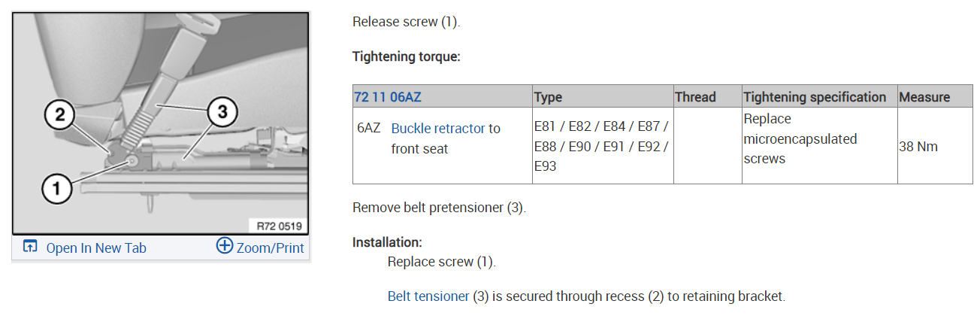Open the 'Open In New Tab' text link
Image resolution: width=980 pixels, height=319 pixels.
(96, 248)
